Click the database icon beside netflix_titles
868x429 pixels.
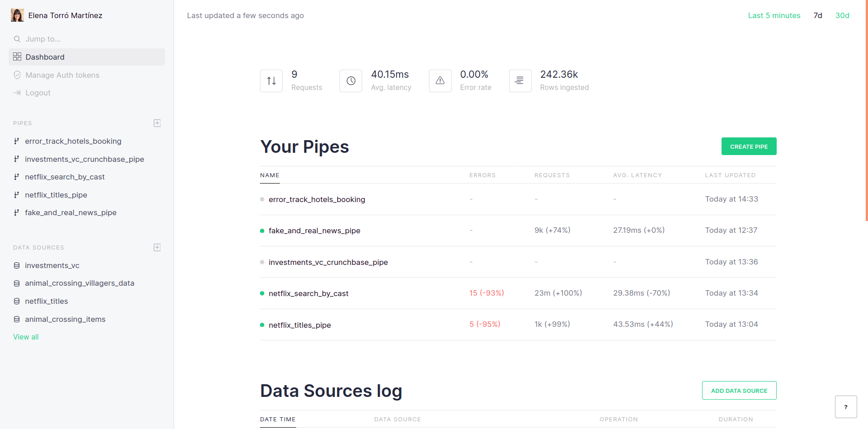[17, 301]
